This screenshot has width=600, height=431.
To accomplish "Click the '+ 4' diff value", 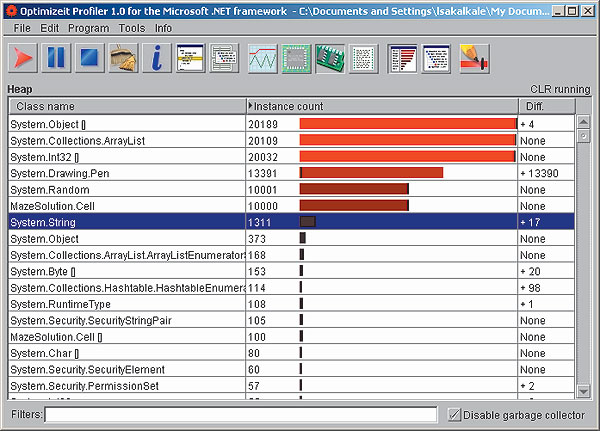I will pos(527,124).
